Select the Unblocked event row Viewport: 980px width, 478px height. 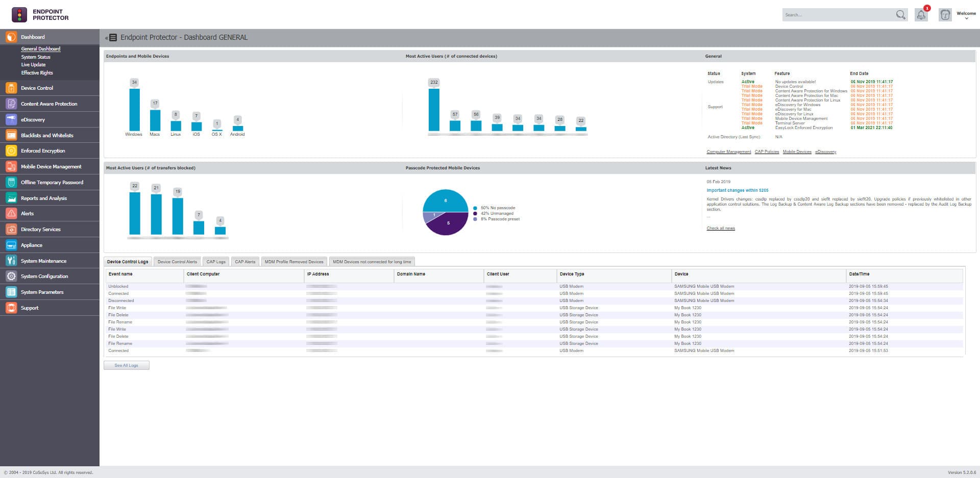534,286
